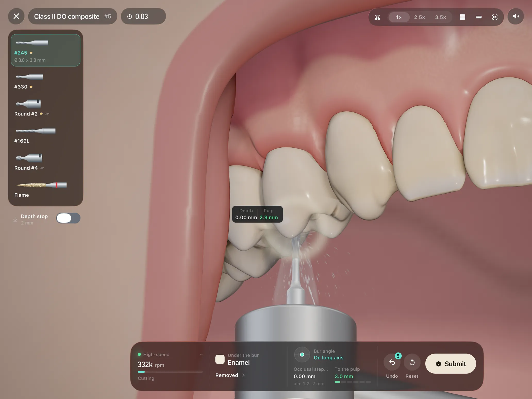Screen dimensions: 532x399
Task: Set magnification to 1×
Action: tap(399, 17)
